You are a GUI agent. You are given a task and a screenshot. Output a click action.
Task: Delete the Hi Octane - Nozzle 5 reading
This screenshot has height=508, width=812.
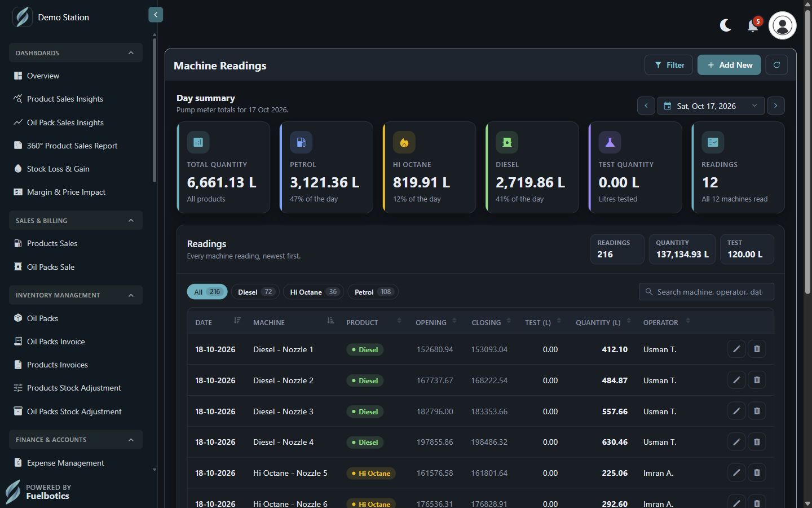click(757, 472)
